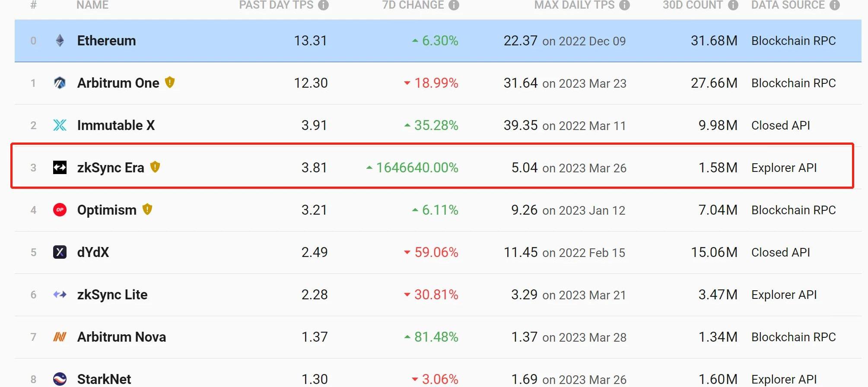Image resolution: width=868 pixels, height=387 pixels.
Task: Click info icon next to 7D Change
Action: [x=454, y=5]
